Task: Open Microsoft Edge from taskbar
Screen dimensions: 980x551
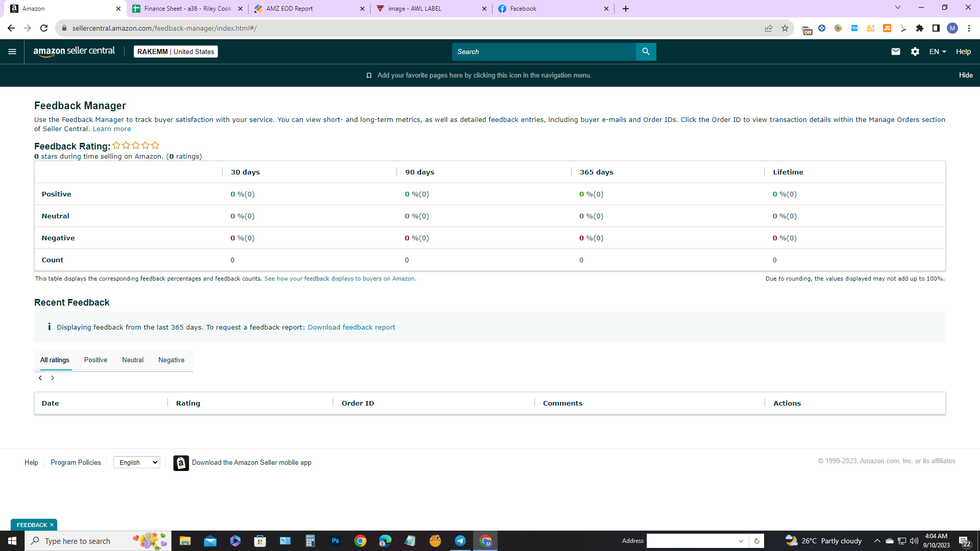Action: [385, 541]
